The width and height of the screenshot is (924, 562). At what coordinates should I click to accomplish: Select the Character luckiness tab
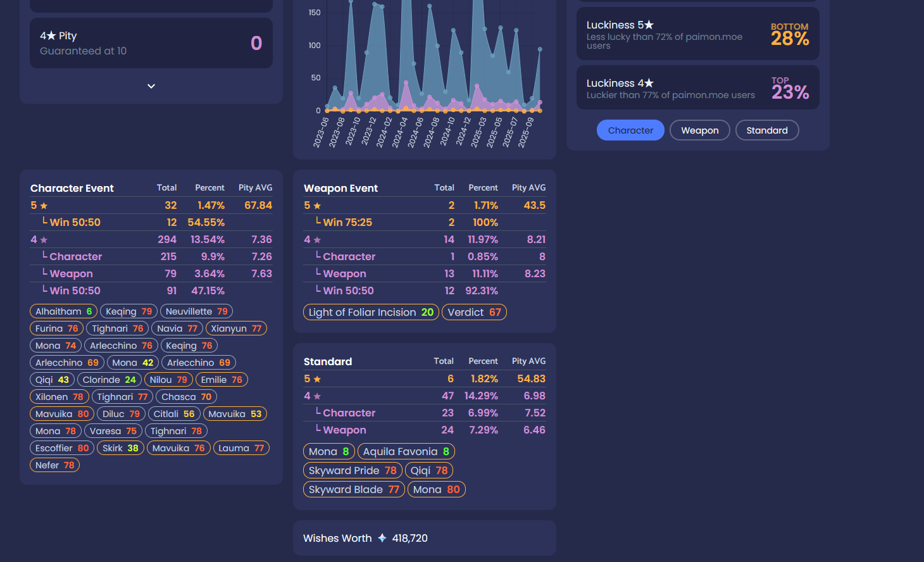[x=630, y=130]
